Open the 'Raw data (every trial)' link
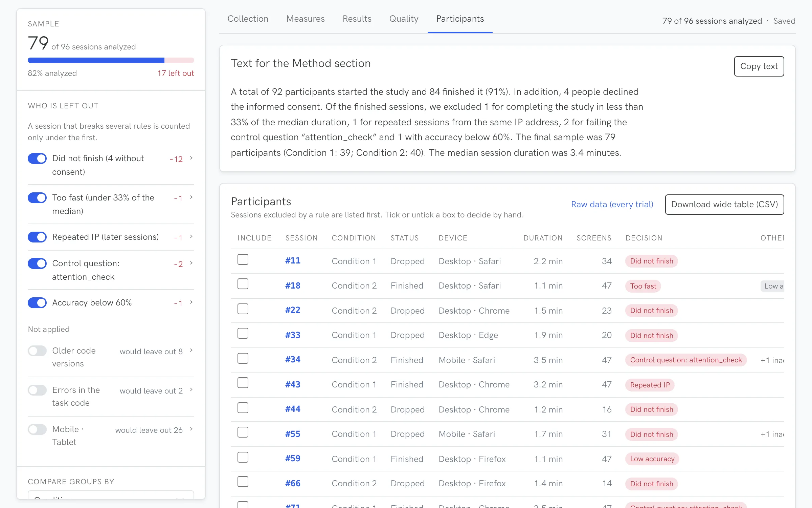Screen dimensions: 812x508 tap(612, 205)
